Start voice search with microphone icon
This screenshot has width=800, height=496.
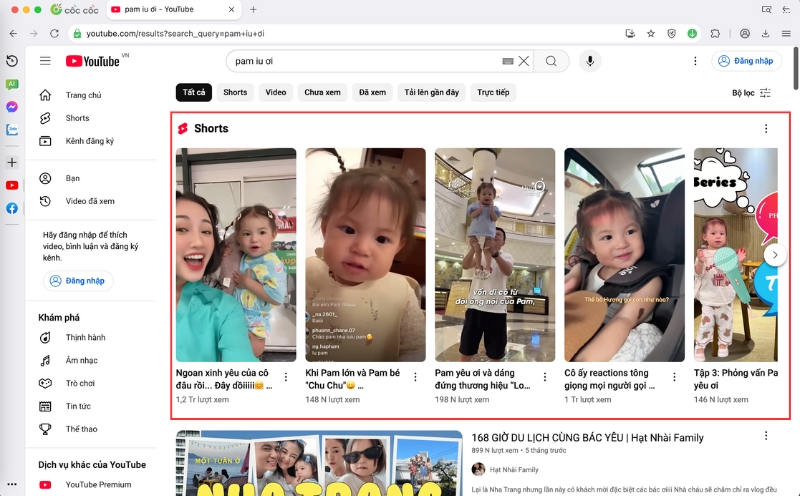pyautogui.click(x=590, y=61)
